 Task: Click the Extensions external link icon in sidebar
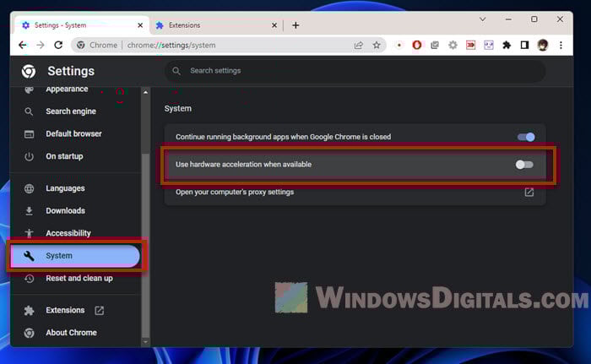tap(99, 311)
